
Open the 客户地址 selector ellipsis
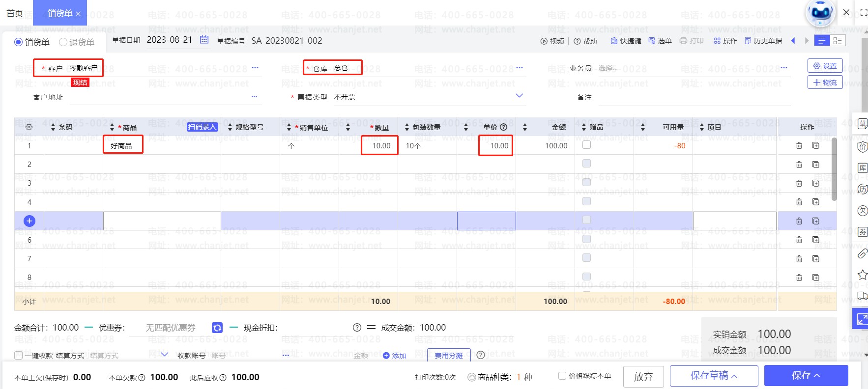[x=254, y=97]
